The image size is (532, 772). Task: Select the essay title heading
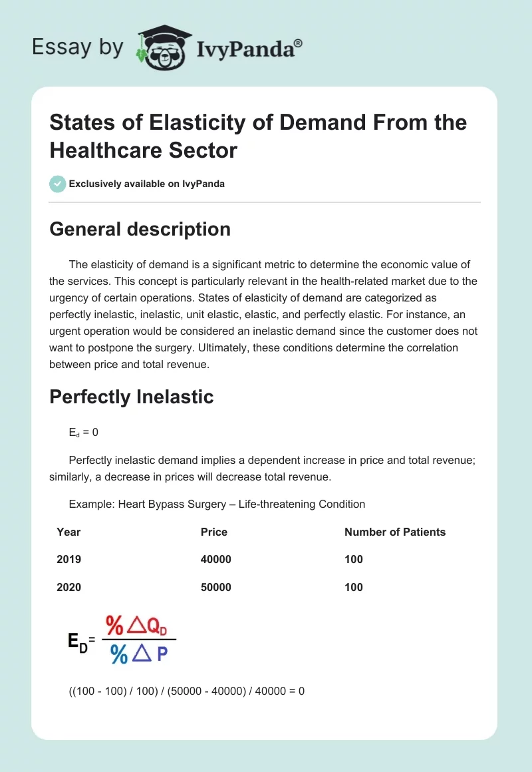[258, 136]
